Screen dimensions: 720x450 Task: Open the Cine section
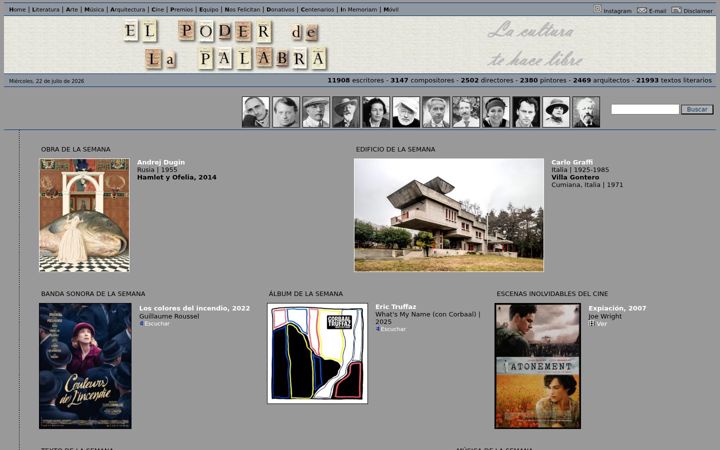tap(158, 9)
